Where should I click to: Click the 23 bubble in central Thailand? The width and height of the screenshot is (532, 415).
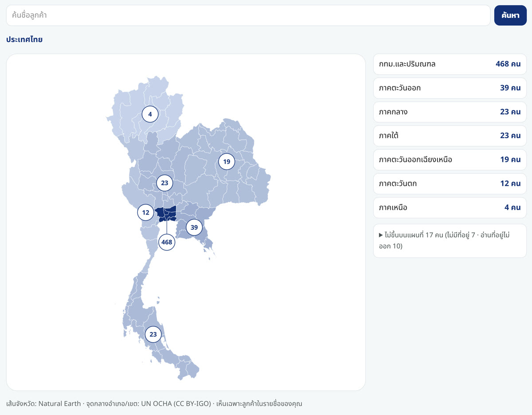click(164, 183)
